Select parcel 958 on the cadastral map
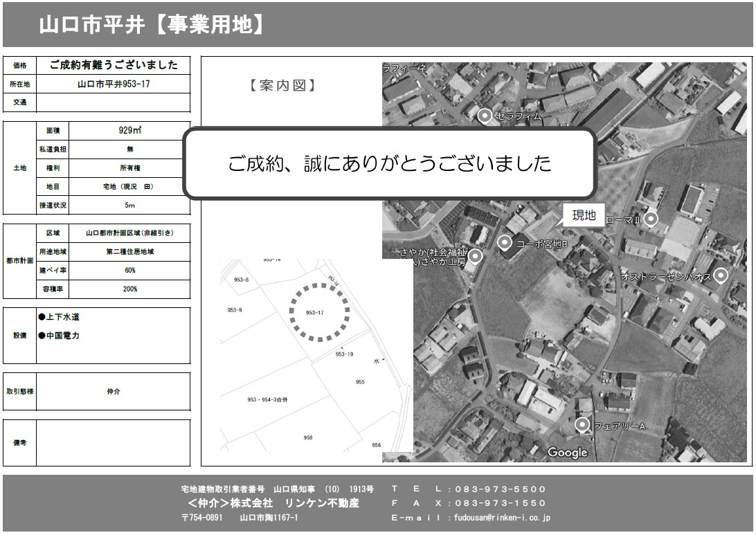This screenshot has height=535, width=756. tap(308, 437)
